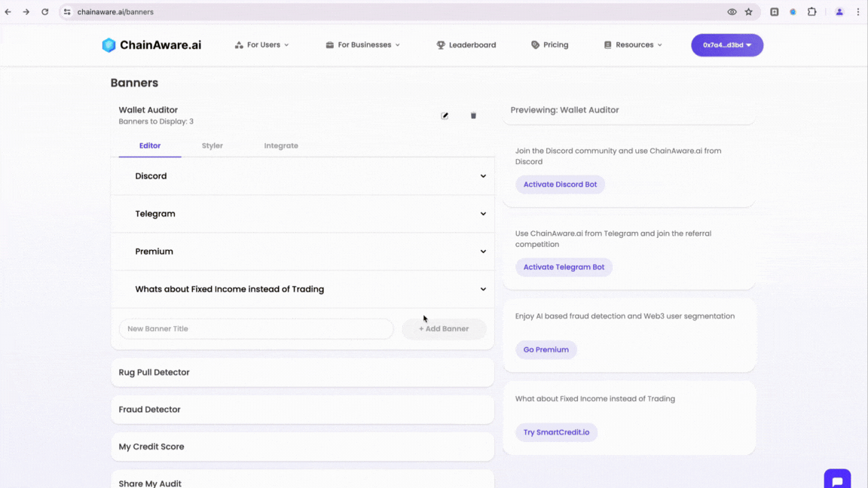Click the 'Banners to Display: 3' text
This screenshot has width=868, height=488.
tap(156, 122)
